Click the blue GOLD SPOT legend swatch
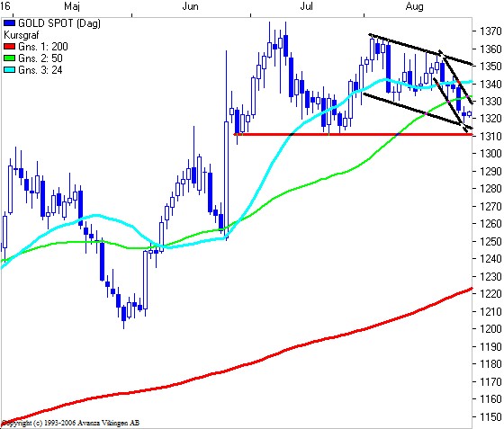This screenshot has height=429, width=504. 9,23
